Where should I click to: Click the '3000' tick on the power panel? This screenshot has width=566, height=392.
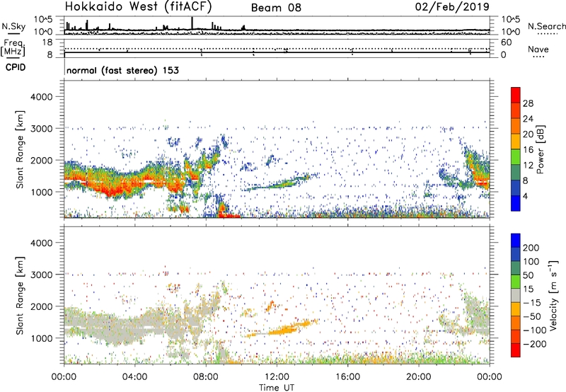42,129
